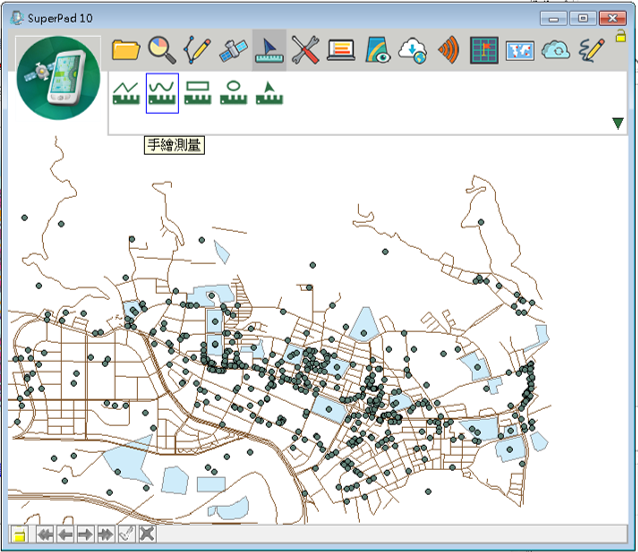Select the freehand sketch pencil icon
The width and height of the screenshot is (638, 552).
click(592, 50)
